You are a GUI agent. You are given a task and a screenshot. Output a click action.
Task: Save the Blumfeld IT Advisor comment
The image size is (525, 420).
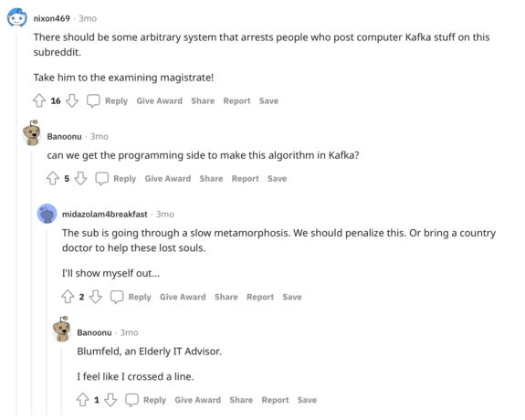(x=307, y=400)
